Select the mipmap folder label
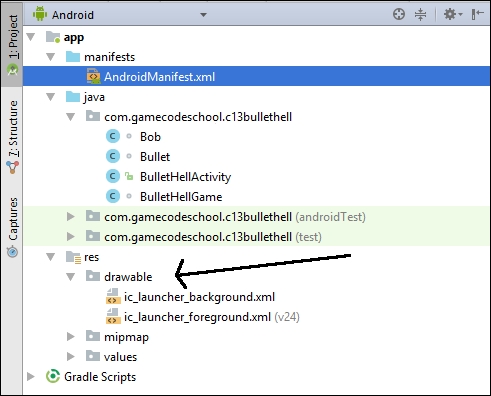 pos(126,338)
